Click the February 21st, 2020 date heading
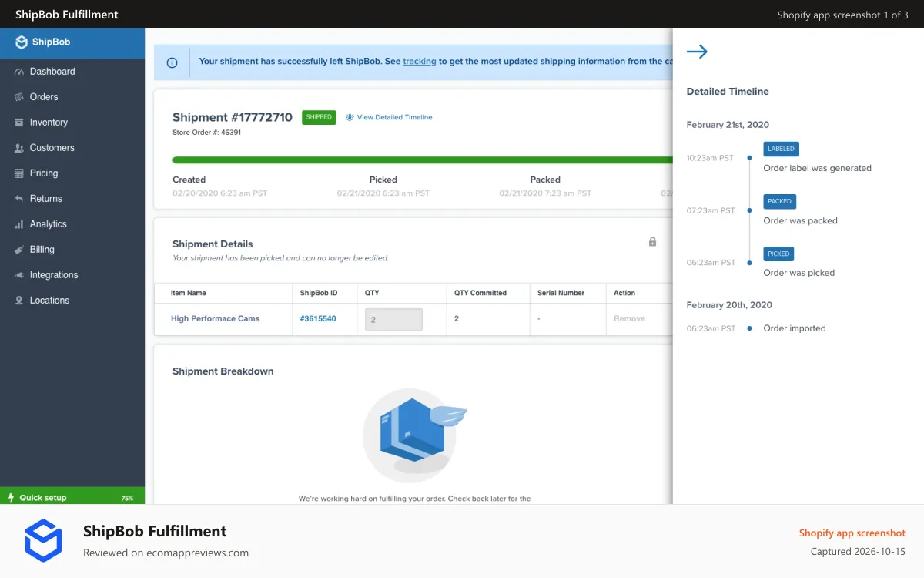The image size is (924, 578). 728,125
